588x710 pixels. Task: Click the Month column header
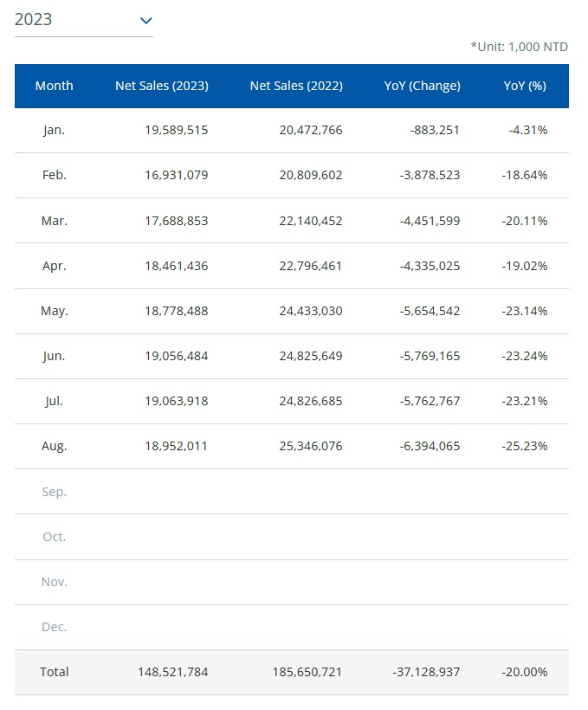point(55,86)
